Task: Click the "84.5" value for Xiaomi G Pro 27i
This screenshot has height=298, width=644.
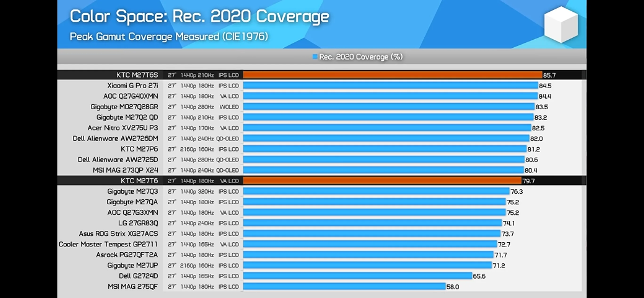Action: point(545,86)
